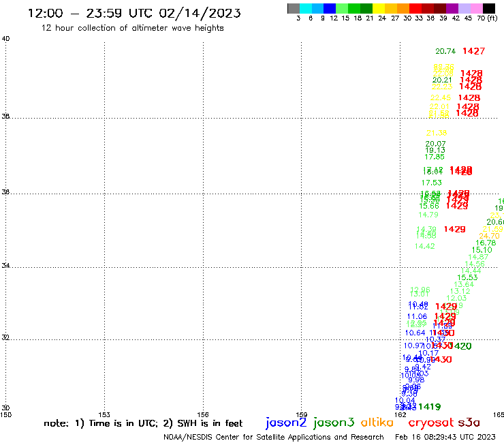Viewport: 504px width, 443px height.
Task: Click the 162 longitude axis label
Action: point(400,414)
